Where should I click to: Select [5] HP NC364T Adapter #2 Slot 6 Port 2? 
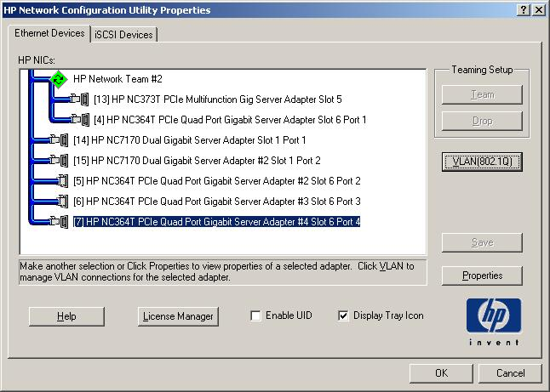pos(217,181)
